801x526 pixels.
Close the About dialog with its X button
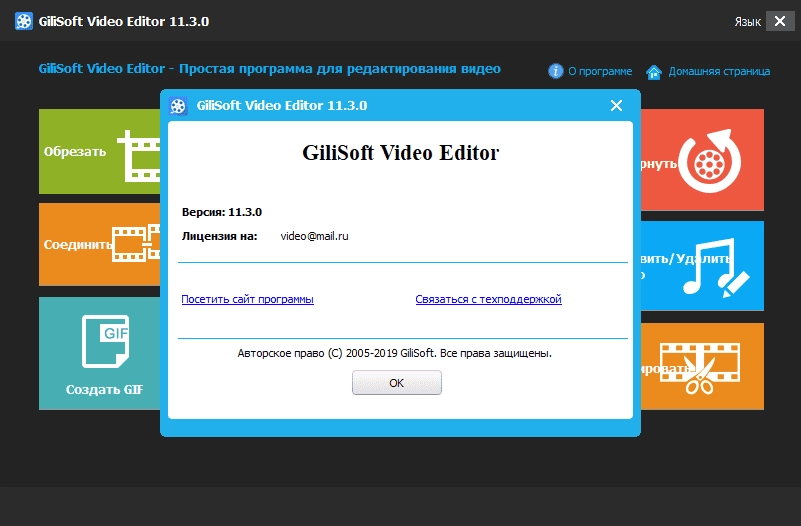click(617, 106)
